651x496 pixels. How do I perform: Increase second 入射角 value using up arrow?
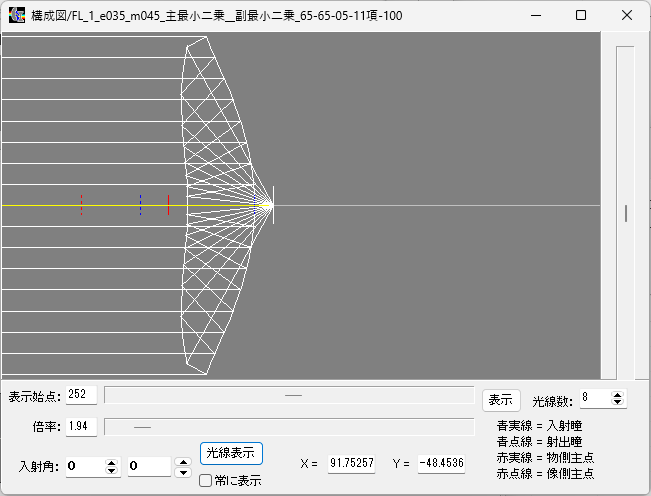coord(182,462)
